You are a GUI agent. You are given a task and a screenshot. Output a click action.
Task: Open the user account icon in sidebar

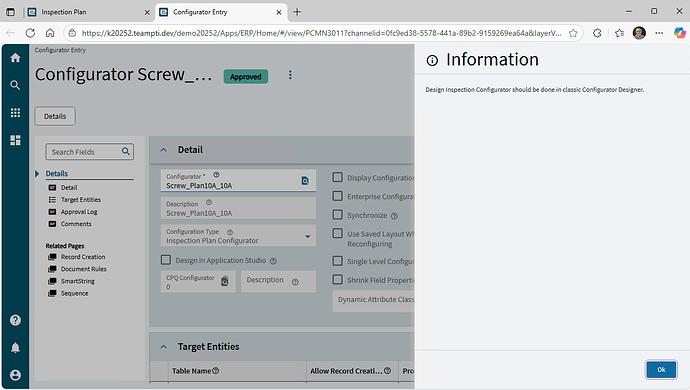coord(15,375)
